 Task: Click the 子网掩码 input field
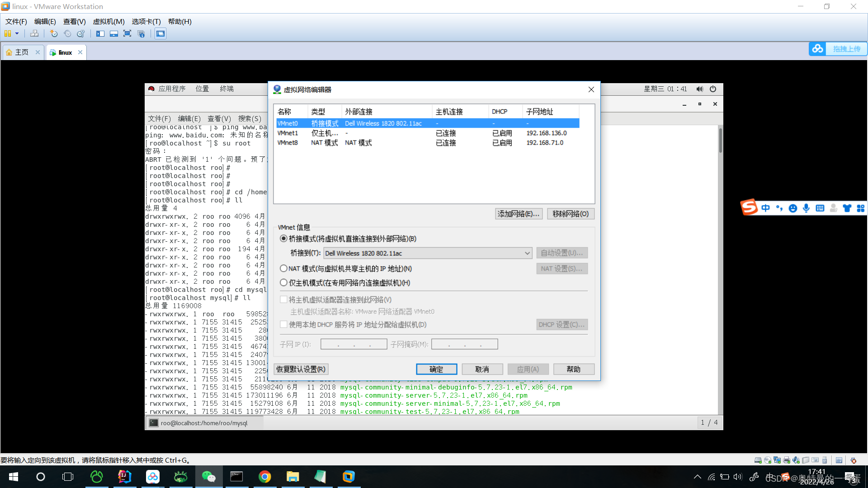[x=464, y=344]
